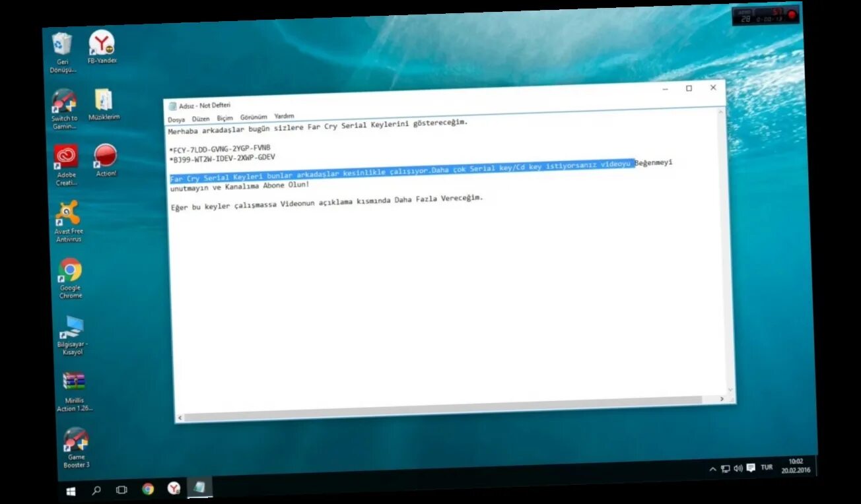Change the TUR input language indicator
This screenshot has width=861, height=504.
767,467
